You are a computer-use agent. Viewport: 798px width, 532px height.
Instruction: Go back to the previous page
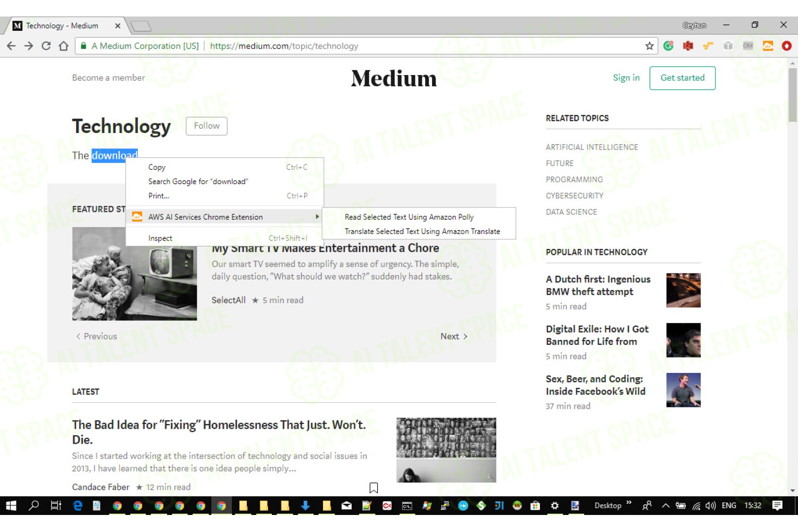pyautogui.click(x=11, y=46)
